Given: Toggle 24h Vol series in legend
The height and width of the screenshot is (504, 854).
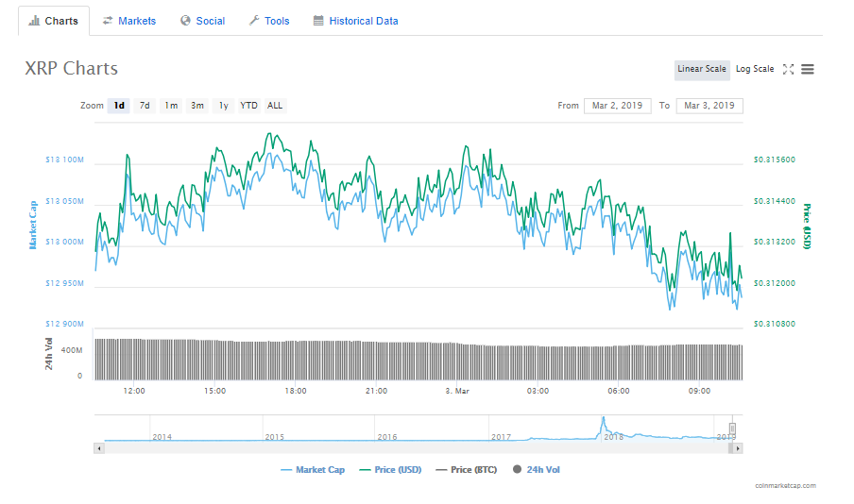Looking at the screenshot, I should pyautogui.click(x=537, y=470).
